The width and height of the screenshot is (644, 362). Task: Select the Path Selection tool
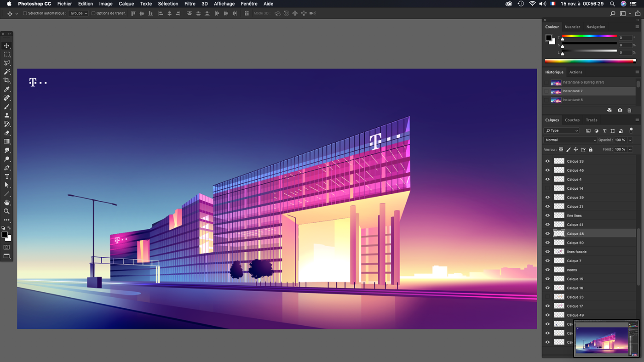click(x=7, y=185)
